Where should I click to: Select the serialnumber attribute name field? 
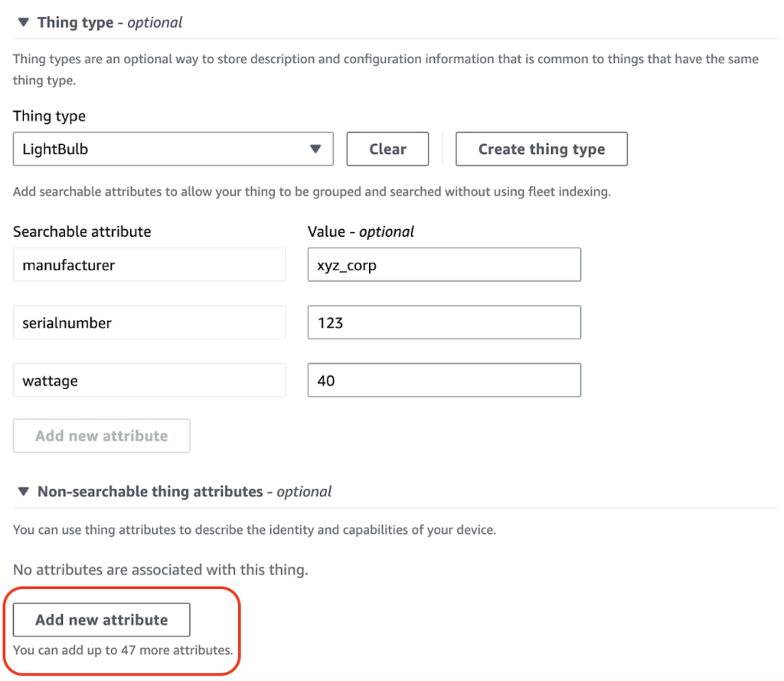(x=149, y=322)
